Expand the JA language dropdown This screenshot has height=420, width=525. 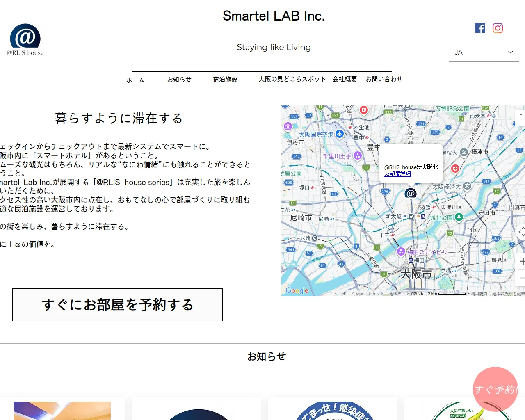click(x=484, y=52)
